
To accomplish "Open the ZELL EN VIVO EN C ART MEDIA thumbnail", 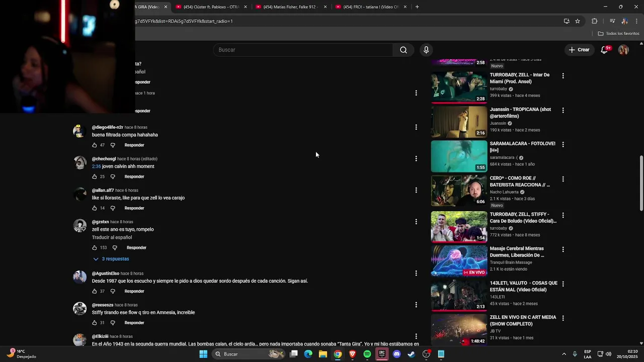I will tap(459, 330).
